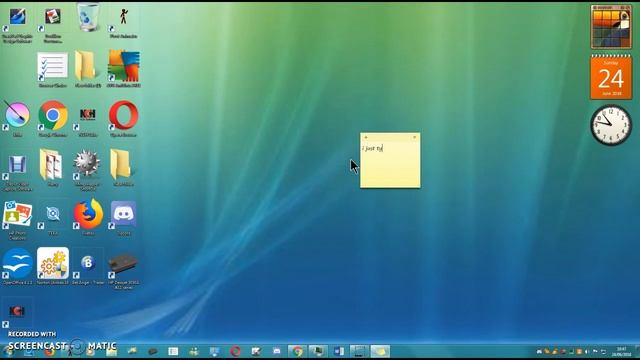The width and height of the screenshot is (640, 360).
Task: Select Sticky Notes taskbar button
Action: coord(380,351)
